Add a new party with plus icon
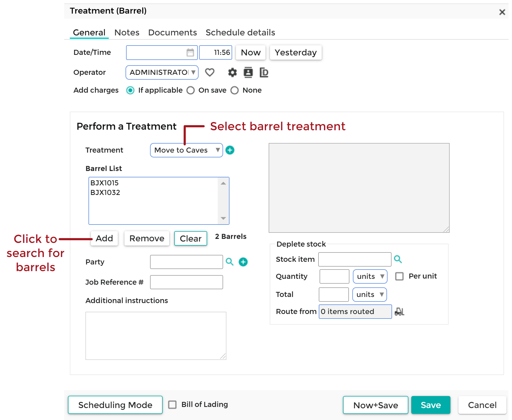512x420 pixels. tap(243, 262)
